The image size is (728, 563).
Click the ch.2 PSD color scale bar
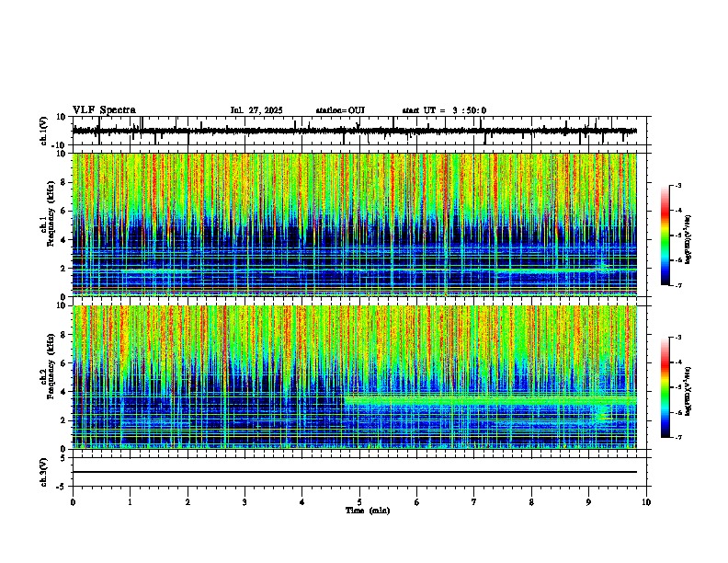[x=665, y=387]
